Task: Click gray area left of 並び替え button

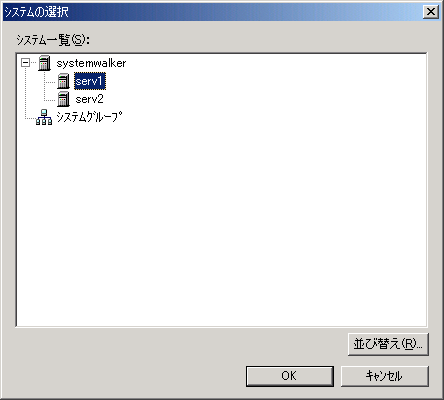Action: (180, 344)
